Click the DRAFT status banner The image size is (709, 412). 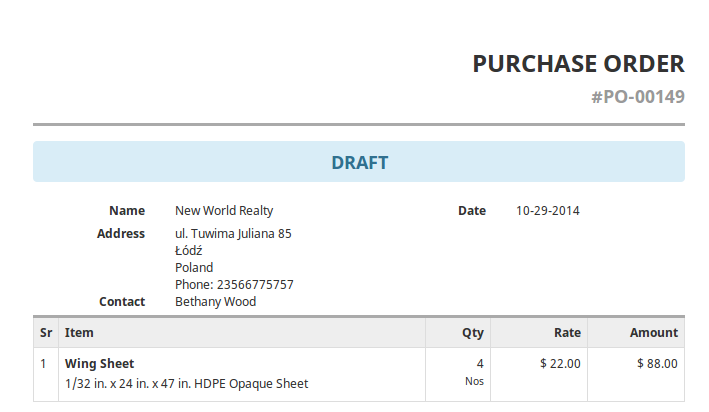pyautogui.click(x=359, y=162)
